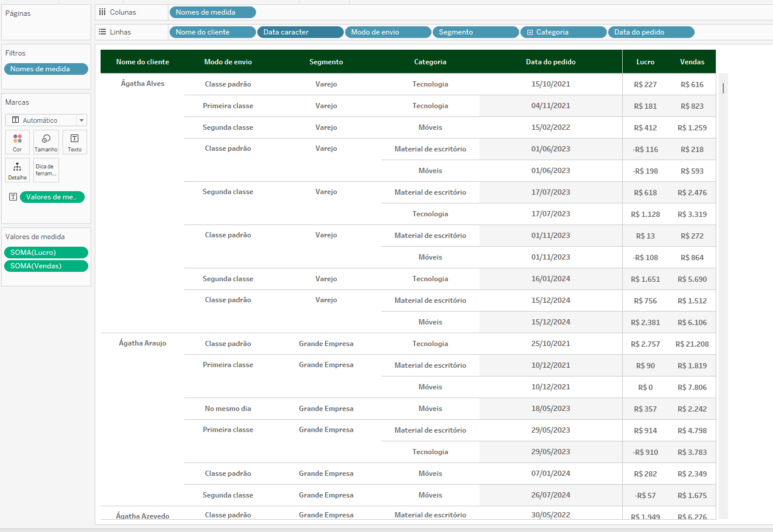Open the Texto marks card button
This screenshot has width=773, height=532.
75,142
